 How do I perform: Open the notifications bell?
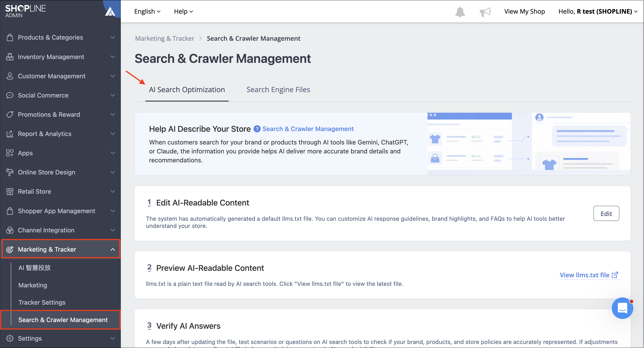tap(460, 12)
